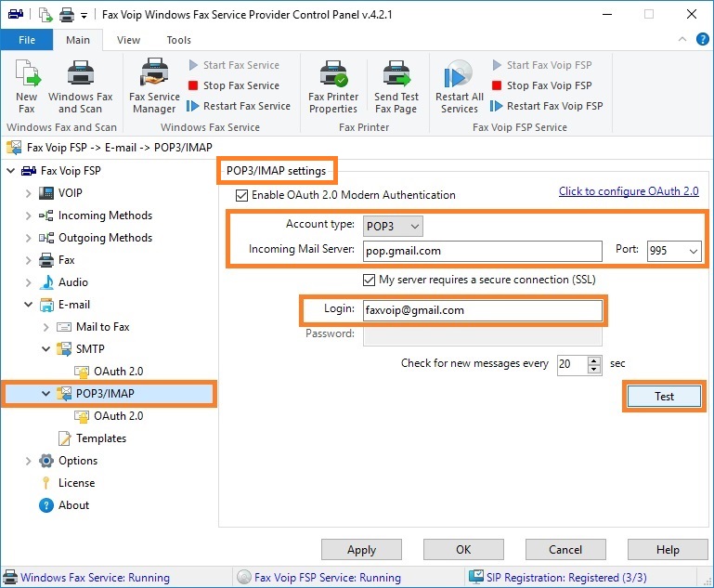Click the Apply button
This screenshot has height=588, width=714.
pos(361,550)
